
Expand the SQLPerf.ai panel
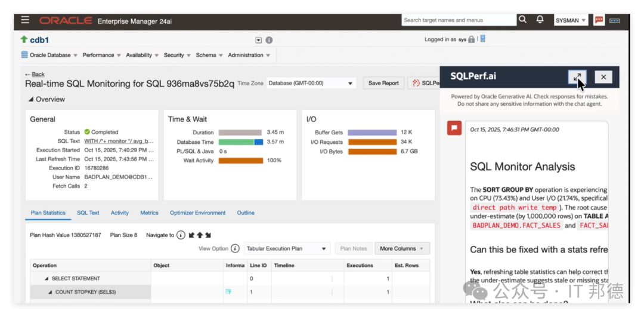tap(577, 77)
